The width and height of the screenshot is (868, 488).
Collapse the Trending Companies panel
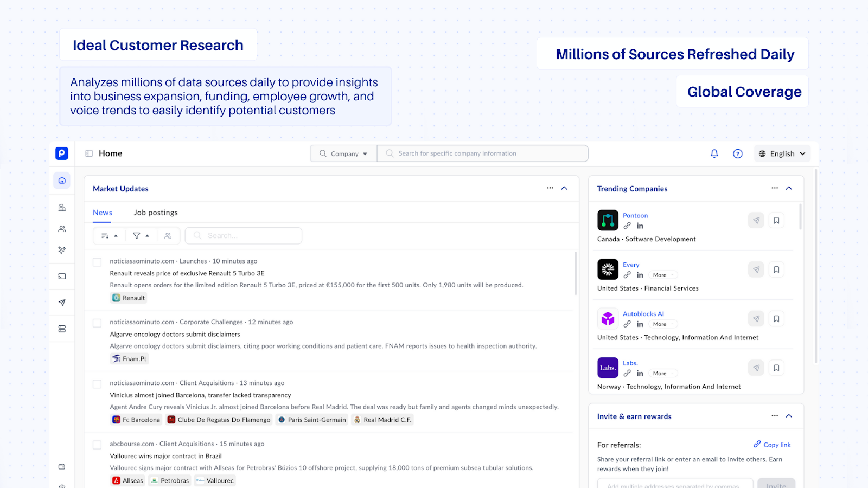pos(788,188)
